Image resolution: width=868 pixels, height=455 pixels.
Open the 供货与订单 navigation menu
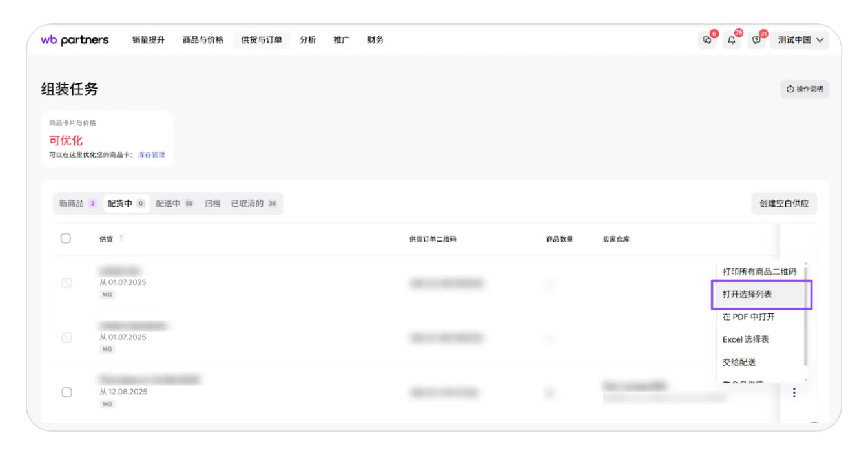tap(262, 40)
